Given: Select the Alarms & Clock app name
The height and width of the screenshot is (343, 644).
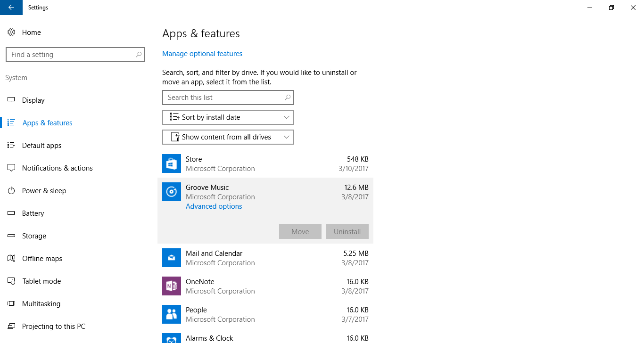Looking at the screenshot, I should pos(209,338).
